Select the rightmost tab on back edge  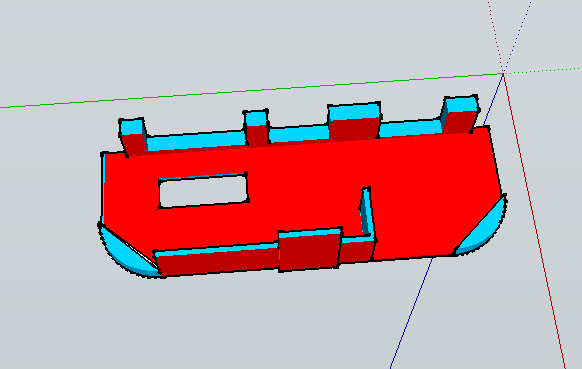[x=460, y=113]
